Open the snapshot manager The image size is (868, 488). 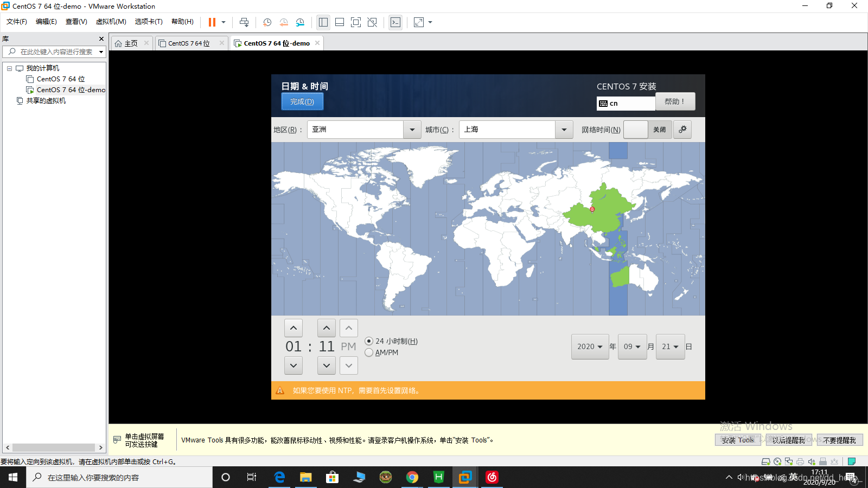[301, 22]
